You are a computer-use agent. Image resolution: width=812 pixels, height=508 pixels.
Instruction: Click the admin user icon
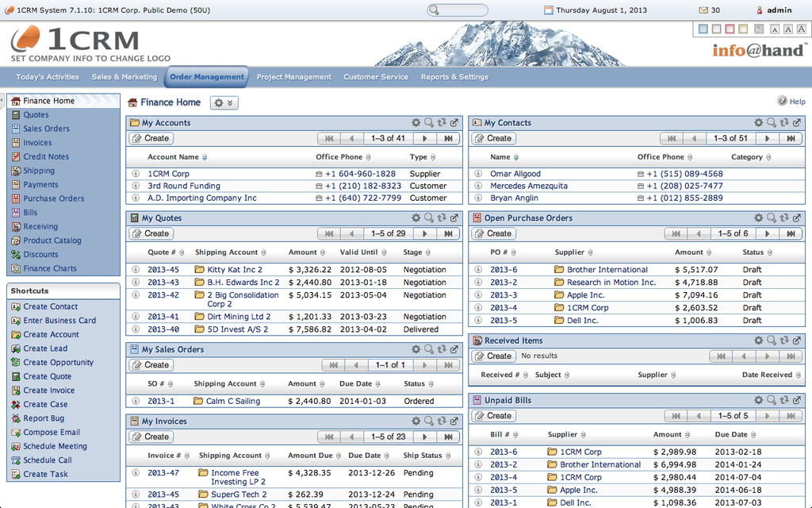[760, 10]
